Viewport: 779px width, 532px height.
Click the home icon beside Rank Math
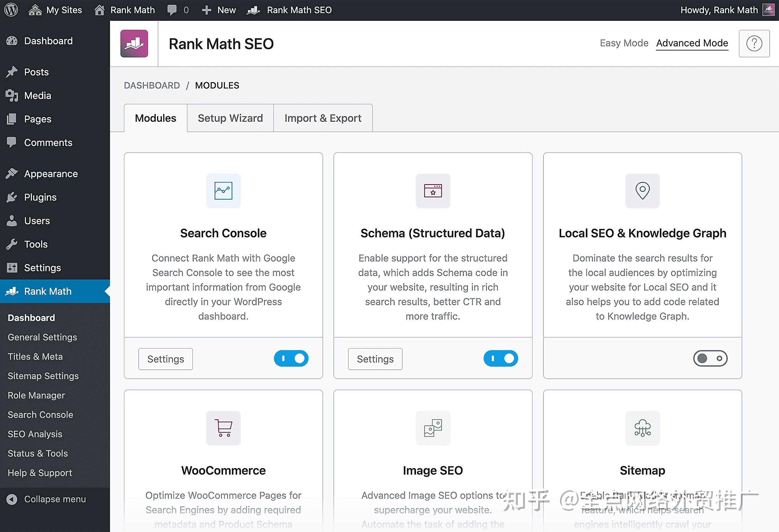99,10
